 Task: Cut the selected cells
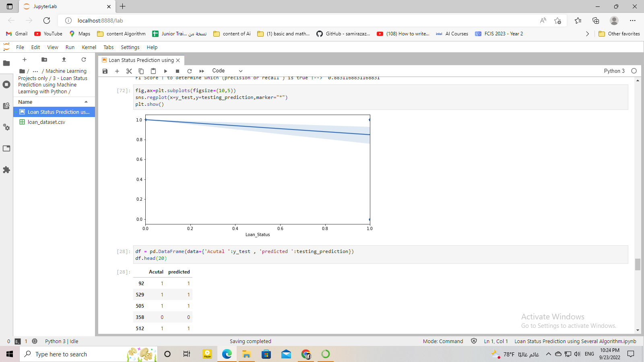click(x=129, y=71)
